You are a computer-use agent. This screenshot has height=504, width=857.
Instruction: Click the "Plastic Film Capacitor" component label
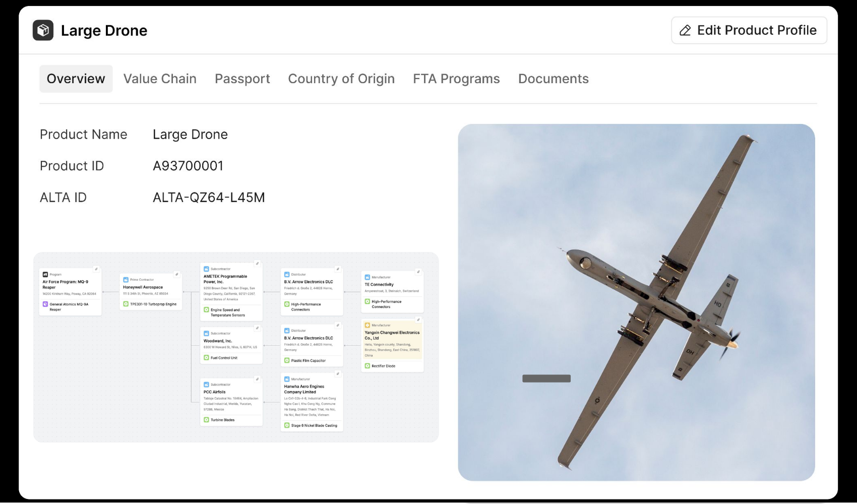click(x=309, y=361)
